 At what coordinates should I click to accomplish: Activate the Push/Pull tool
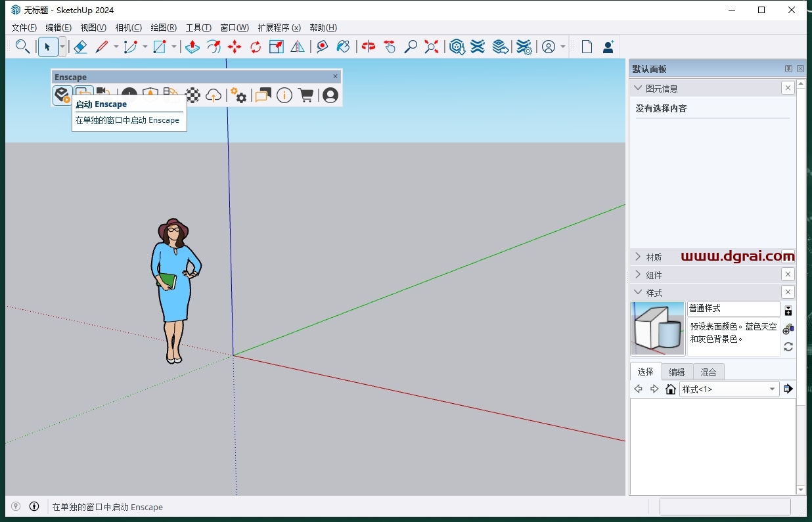tap(192, 47)
